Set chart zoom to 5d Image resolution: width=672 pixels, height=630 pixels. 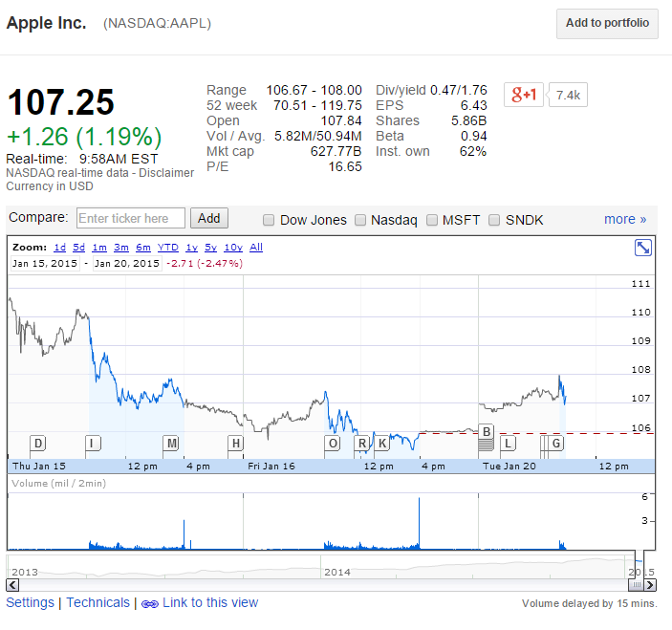click(78, 248)
